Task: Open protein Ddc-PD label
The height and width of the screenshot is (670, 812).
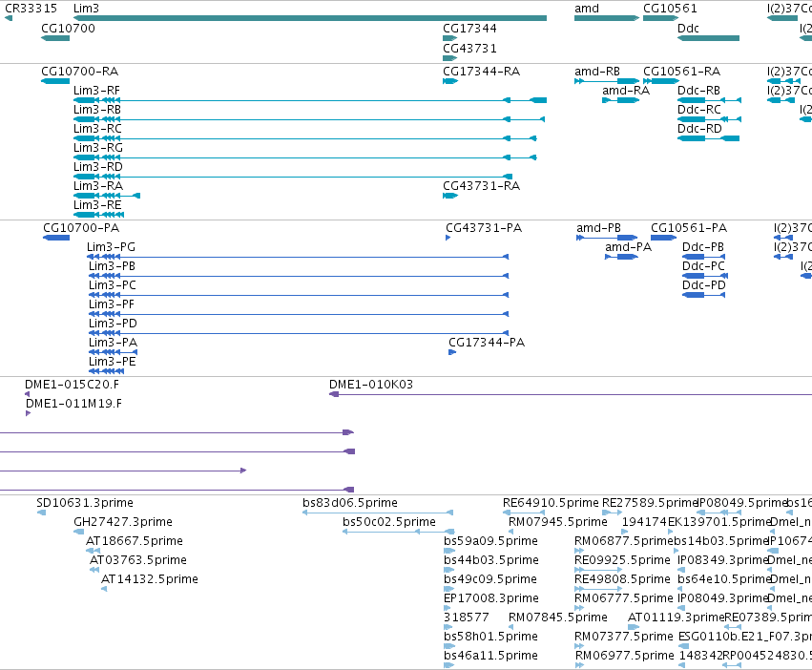Action: pyautogui.click(x=704, y=285)
